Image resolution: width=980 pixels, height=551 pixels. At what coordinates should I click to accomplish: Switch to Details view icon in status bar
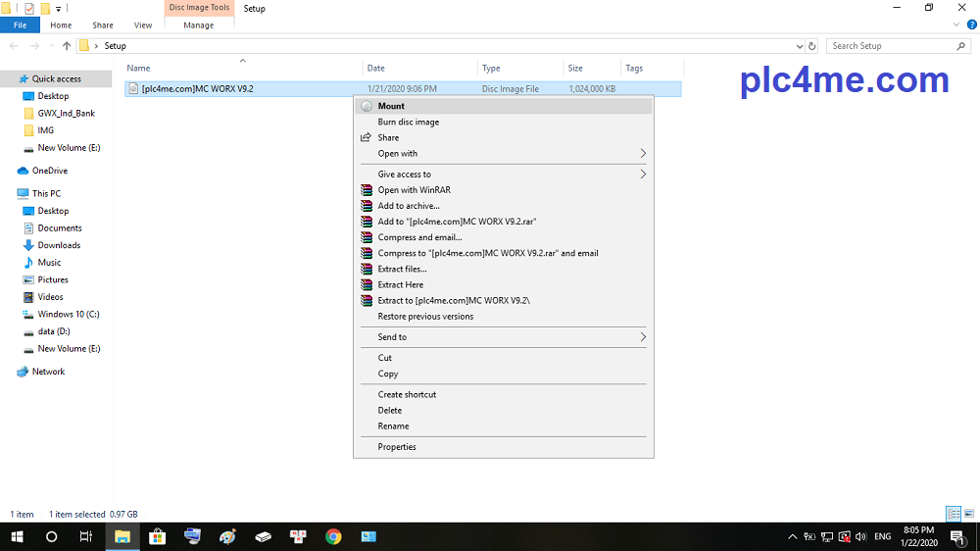point(954,514)
